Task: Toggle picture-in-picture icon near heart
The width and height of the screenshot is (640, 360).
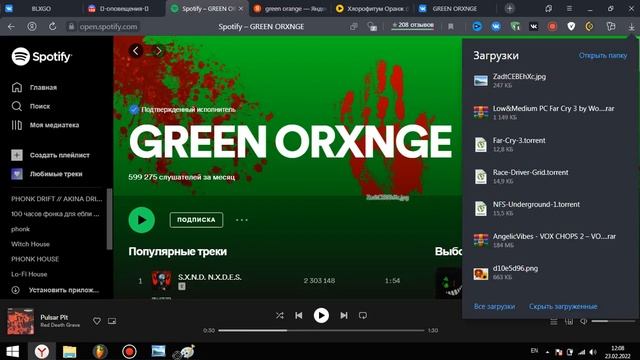Action: (112, 321)
